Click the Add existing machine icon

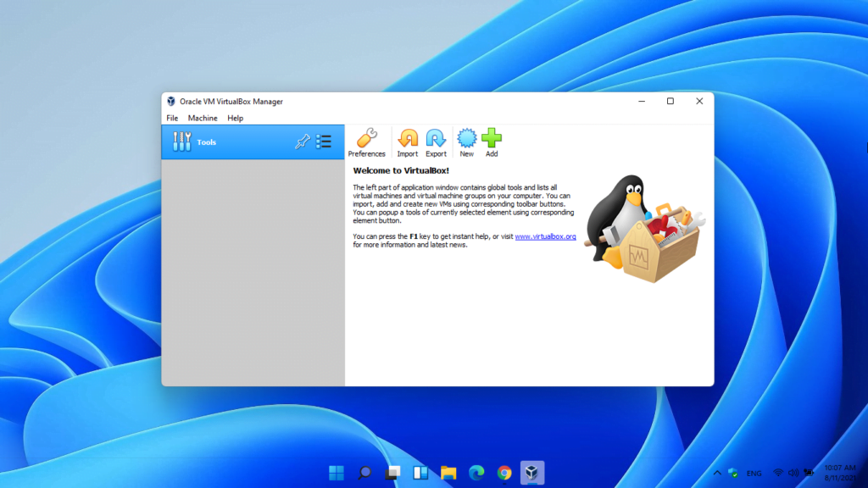[492, 141]
